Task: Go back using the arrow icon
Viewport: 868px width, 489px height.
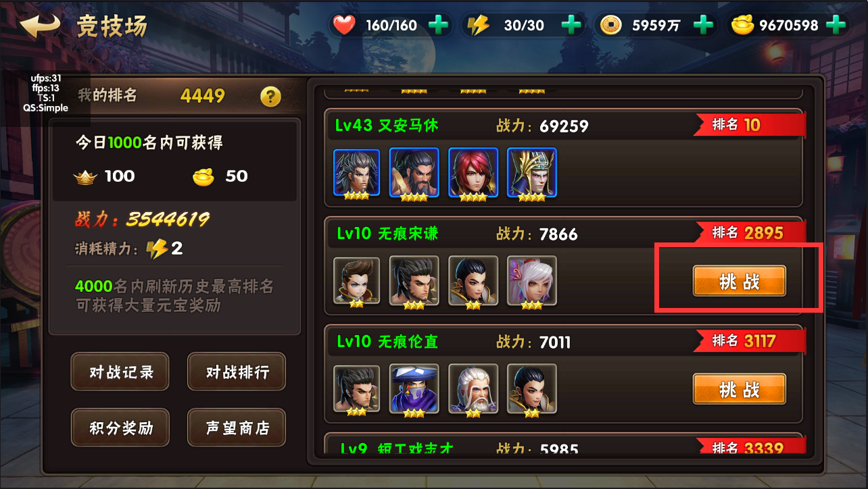Action: pyautogui.click(x=40, y=26)
